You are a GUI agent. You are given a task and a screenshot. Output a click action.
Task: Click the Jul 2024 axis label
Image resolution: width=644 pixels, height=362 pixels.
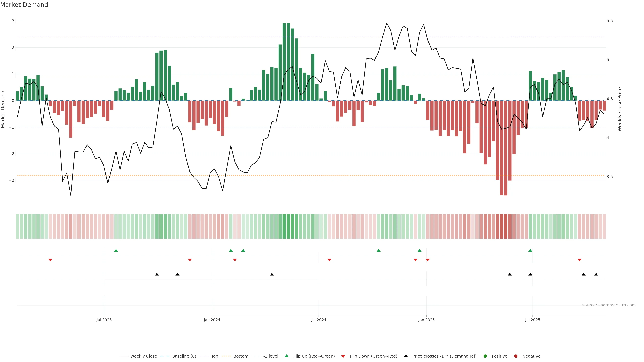[318, 320]
